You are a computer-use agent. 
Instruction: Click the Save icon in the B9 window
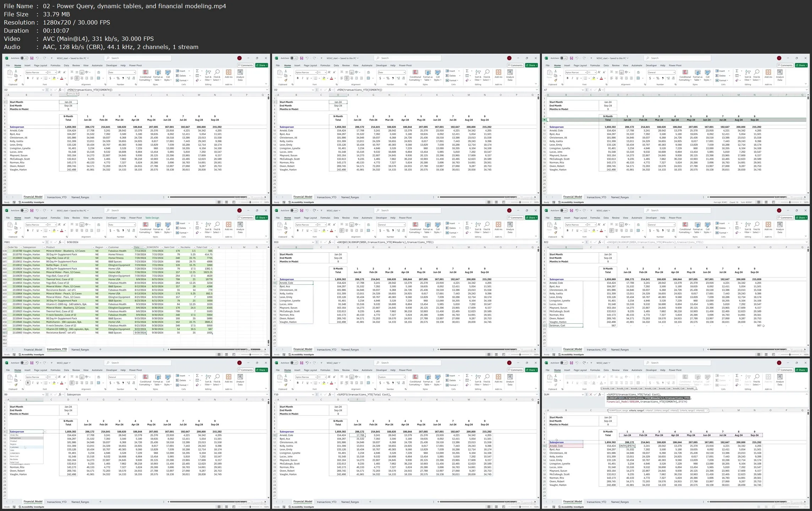(32, 363)
